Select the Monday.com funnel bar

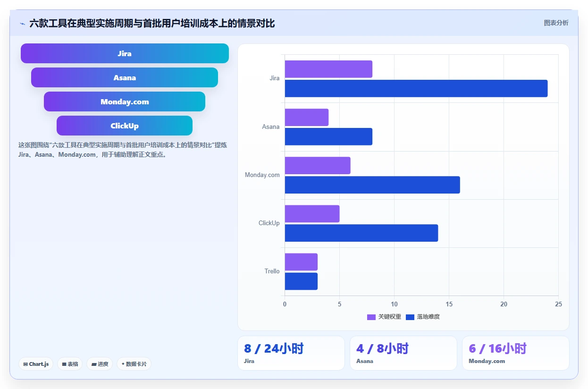pyautogui.click(x=125, y=101)
